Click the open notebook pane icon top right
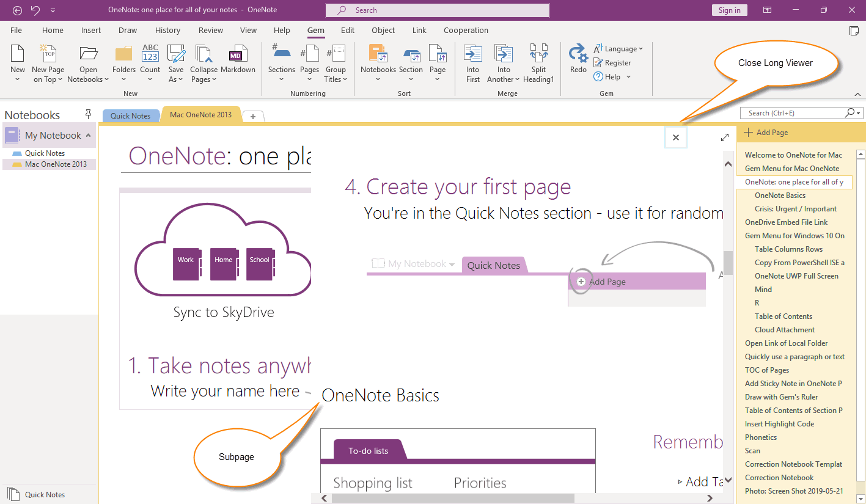 pos(854,31)
